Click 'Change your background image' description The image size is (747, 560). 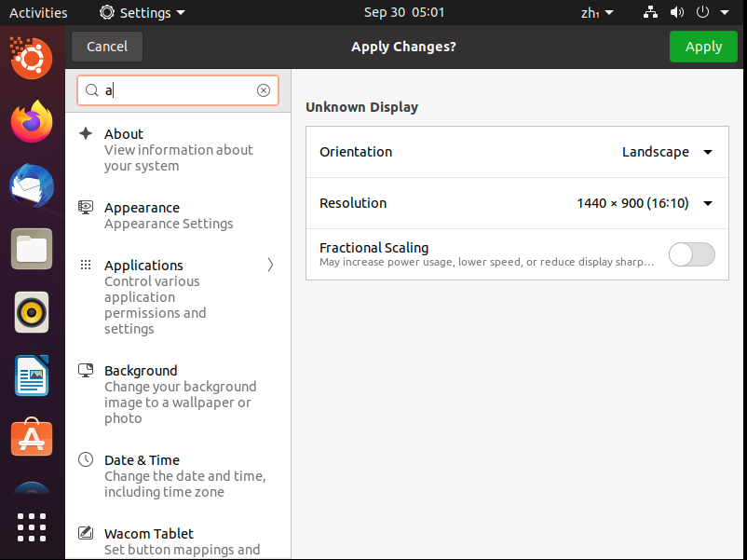(x=180, y=403)
